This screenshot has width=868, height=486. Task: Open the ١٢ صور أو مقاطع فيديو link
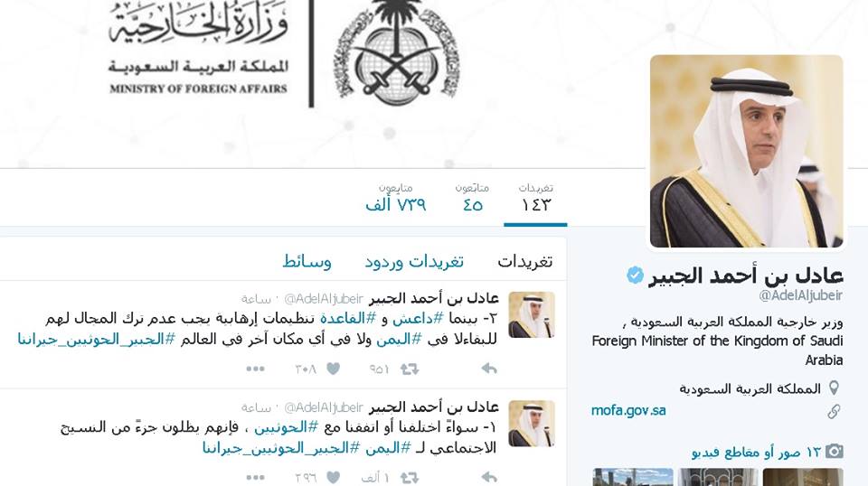point(756,452)
